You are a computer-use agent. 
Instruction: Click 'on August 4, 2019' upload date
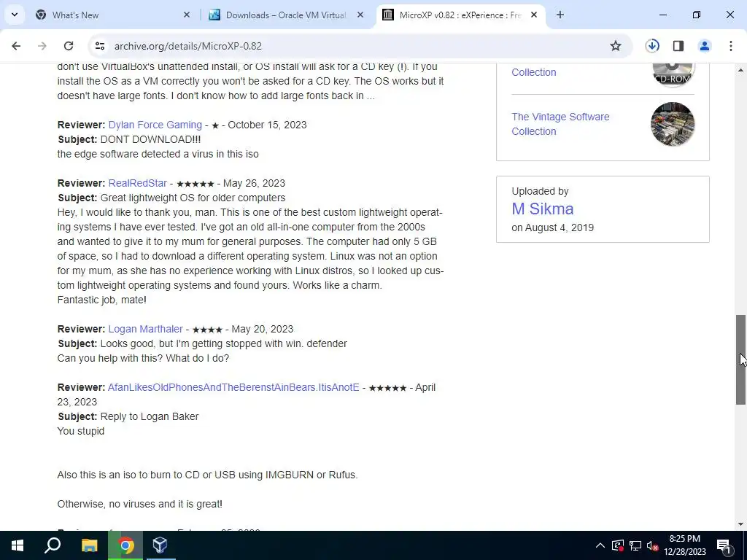tap(553, 227)
